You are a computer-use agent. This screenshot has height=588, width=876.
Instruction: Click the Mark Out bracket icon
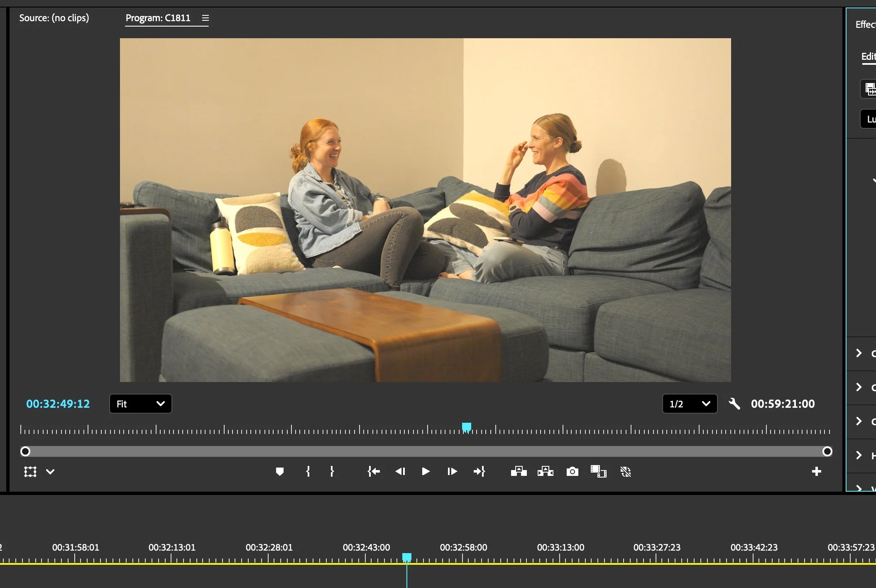coord(332,471)
